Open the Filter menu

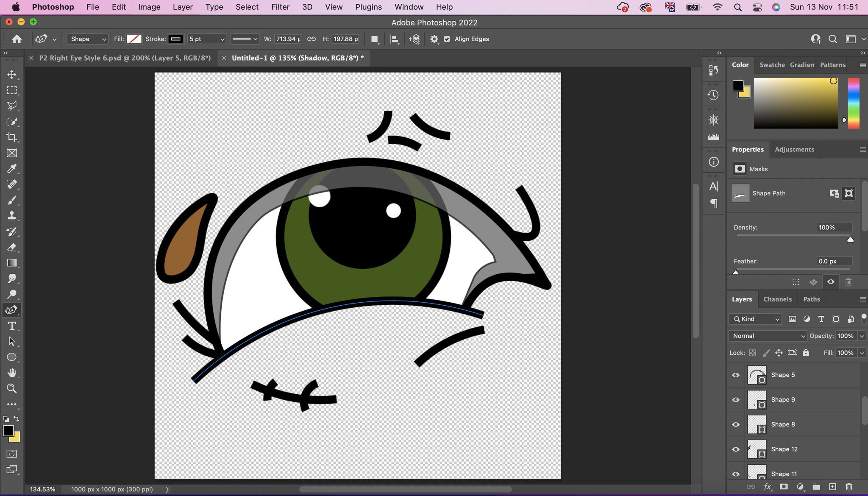[280, 7]
